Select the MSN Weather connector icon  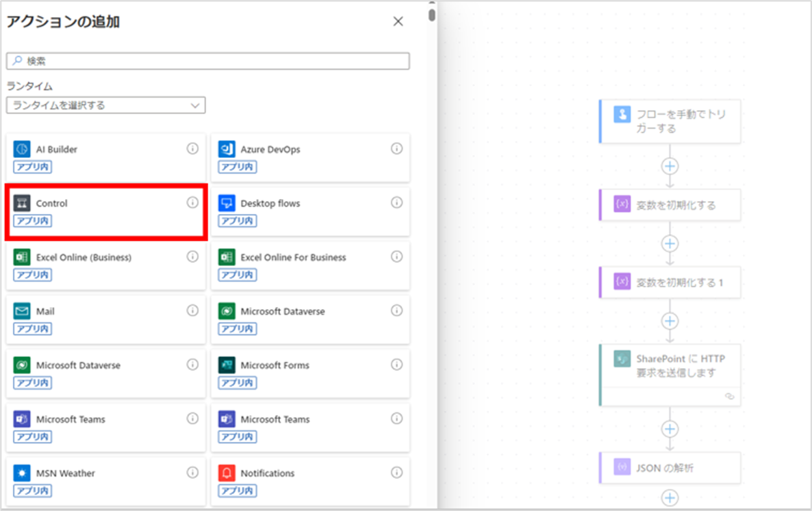22,473
